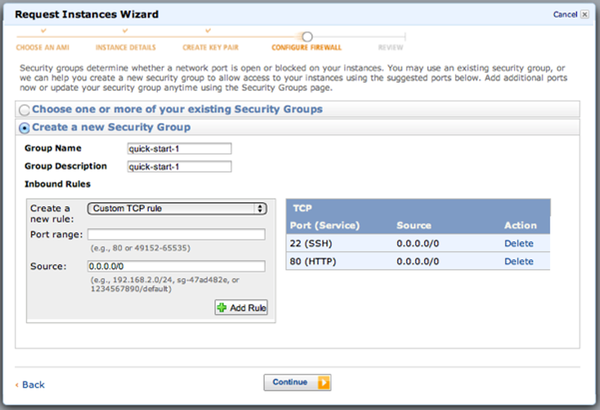The image size is (600, 410).
Task: Click the Source input field
Action: point(176,266)
